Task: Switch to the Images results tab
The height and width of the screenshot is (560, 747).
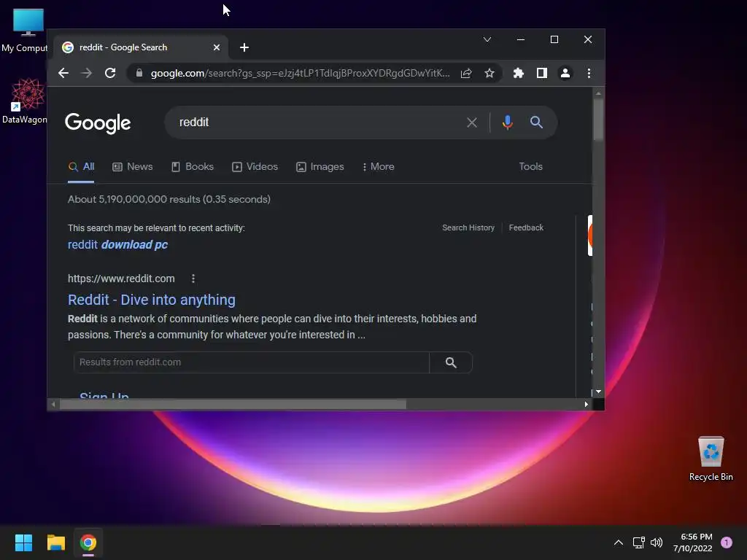Action: point(320,167)
